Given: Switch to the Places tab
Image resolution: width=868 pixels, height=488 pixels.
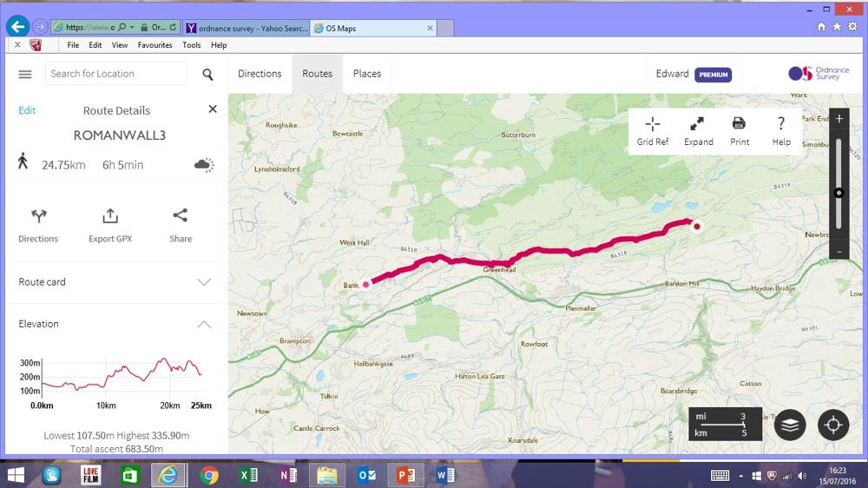Looking at the screenshot, I should tap(367, 74).
